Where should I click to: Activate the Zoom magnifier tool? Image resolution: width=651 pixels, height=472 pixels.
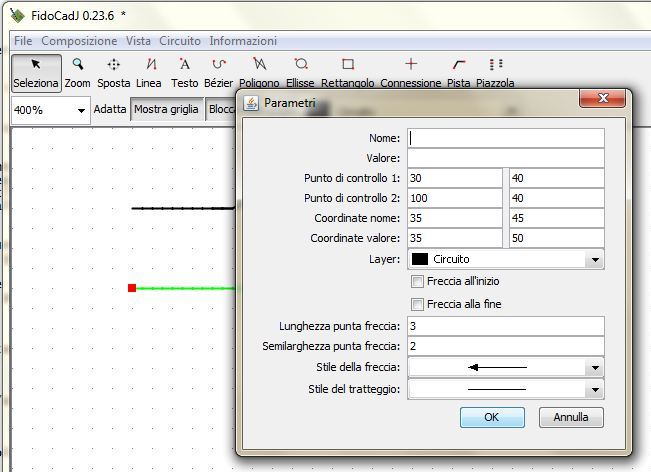click(77, 72)
